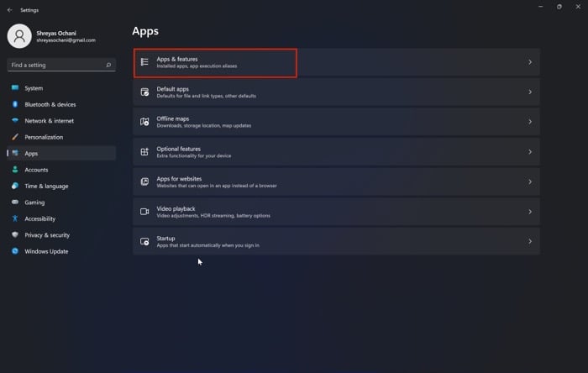The height and width of the screenshot is (373, 588).
Task: Open Time & language settings
Action: pos(61,186)
